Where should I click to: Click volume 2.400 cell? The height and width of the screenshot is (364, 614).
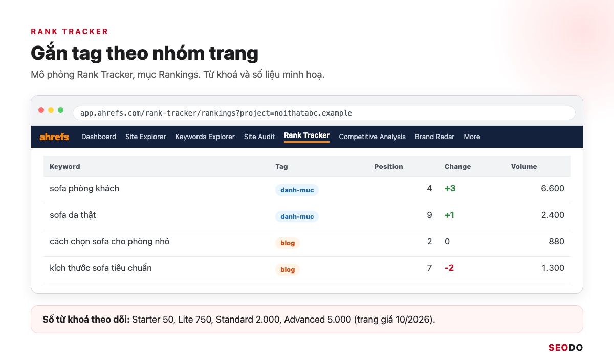[x=553, y=215]
